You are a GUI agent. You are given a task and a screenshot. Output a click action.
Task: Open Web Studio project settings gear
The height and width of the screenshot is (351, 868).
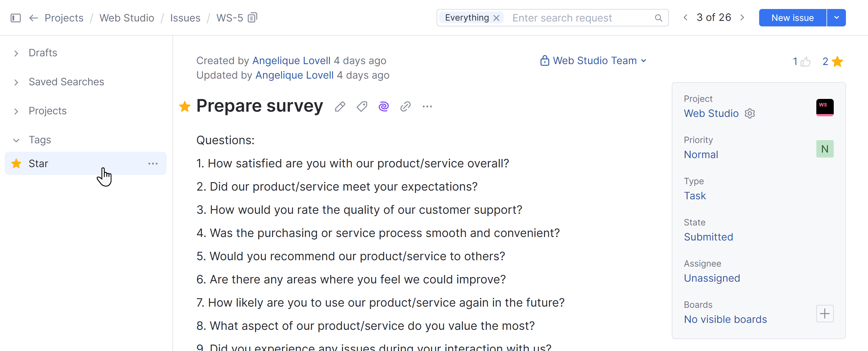point(750,113)
